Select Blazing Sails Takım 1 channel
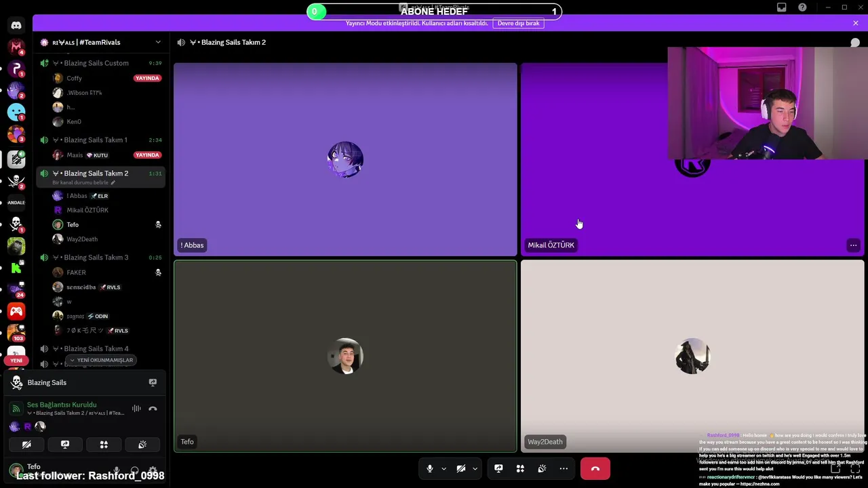The image size is (868, 488). click(102, 140)
